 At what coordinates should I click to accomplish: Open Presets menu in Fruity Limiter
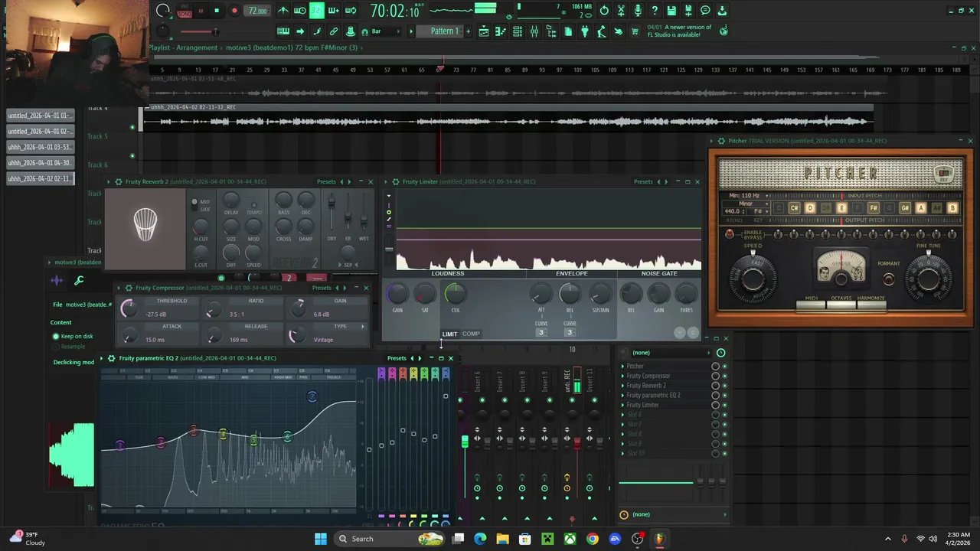tap(643, 182)
